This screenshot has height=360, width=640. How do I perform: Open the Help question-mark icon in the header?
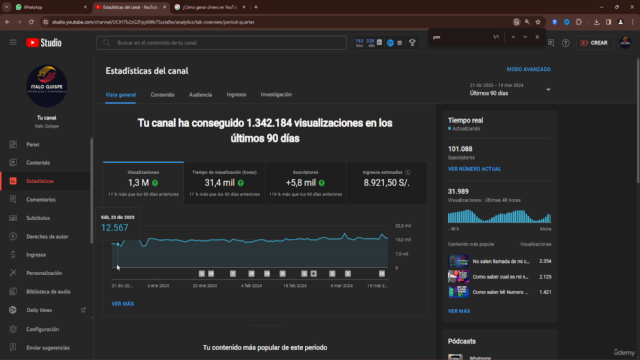566,43
